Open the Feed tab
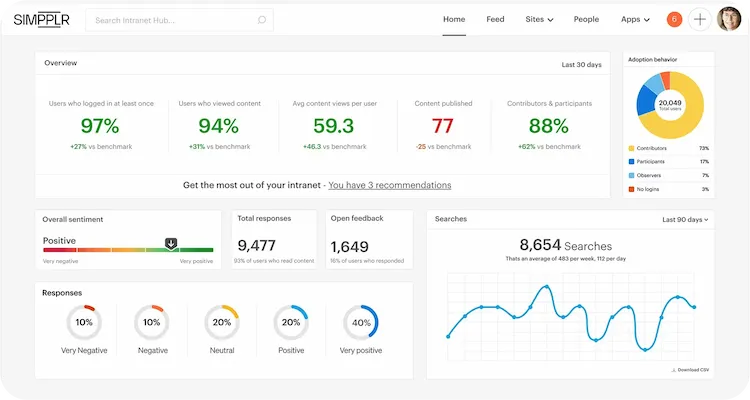750x400 pixels. click(495, 19)
